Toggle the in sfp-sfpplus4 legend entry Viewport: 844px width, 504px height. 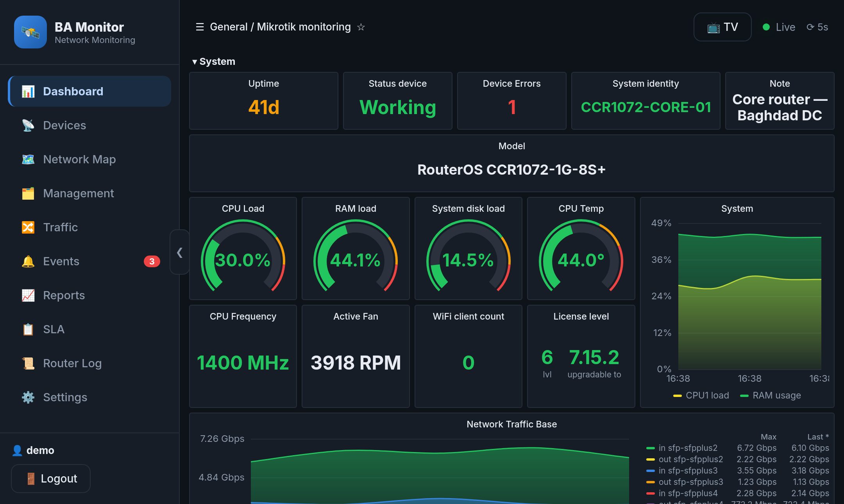pyautogui.click(x=682, y=493)
